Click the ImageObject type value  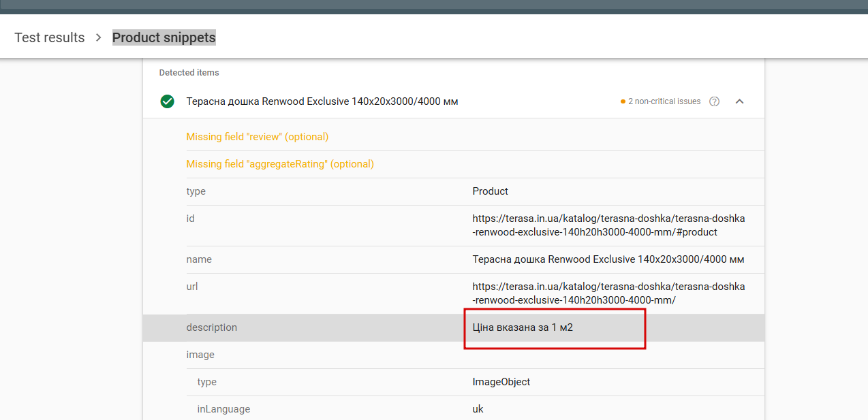point(501,382)
